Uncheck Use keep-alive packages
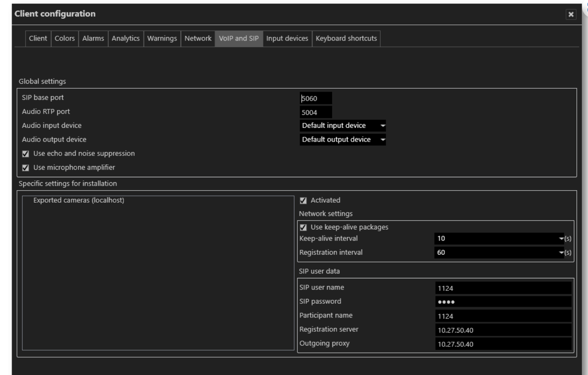 pyautogui.click(x=303, y=227)
